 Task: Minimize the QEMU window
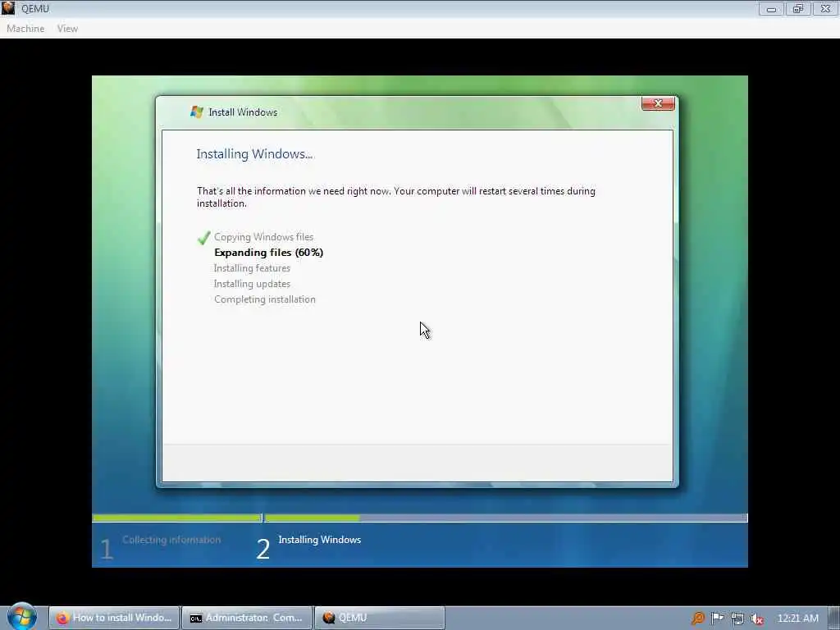pos(771,8)
